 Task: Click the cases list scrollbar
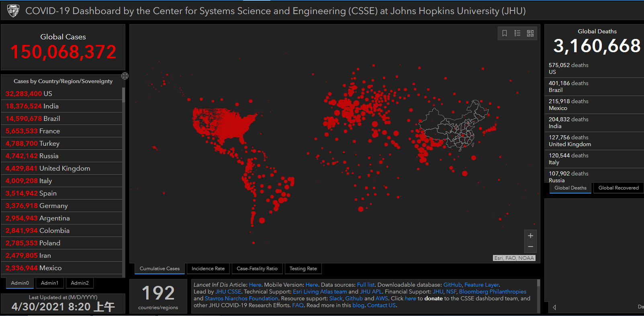coord(124,96)
